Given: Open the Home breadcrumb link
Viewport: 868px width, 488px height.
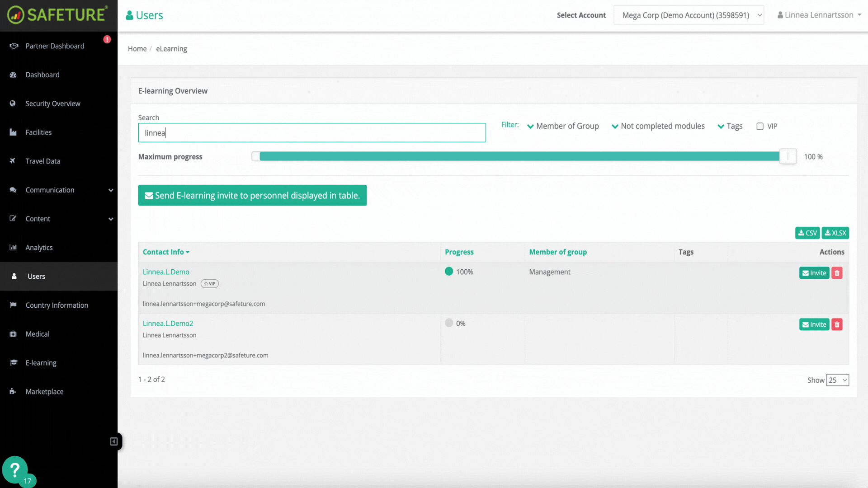Looking at the screenshot, I should (137, 48).
